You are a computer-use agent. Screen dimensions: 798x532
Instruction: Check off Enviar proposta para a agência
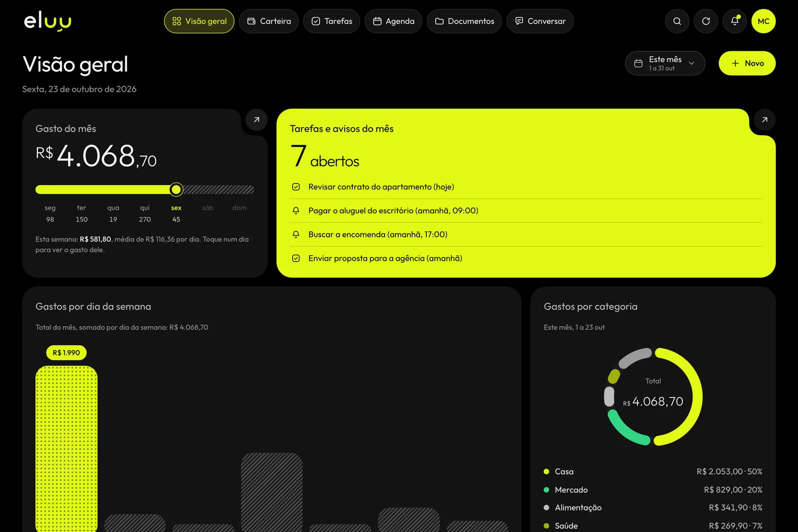tap(296, 258)
